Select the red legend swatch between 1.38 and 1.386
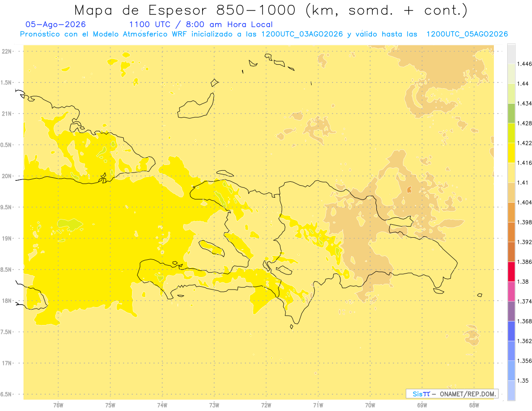 (x=511, y=272)
